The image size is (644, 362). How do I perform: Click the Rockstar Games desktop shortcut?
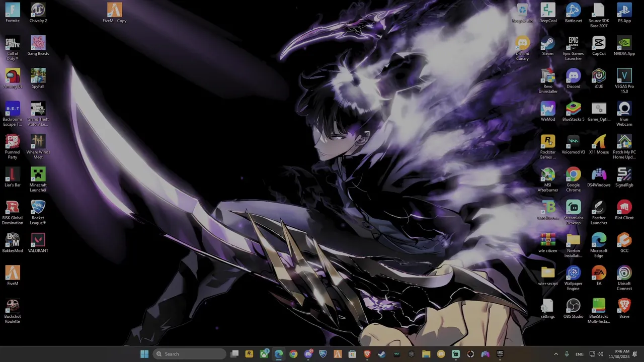[x=548, y=147]
